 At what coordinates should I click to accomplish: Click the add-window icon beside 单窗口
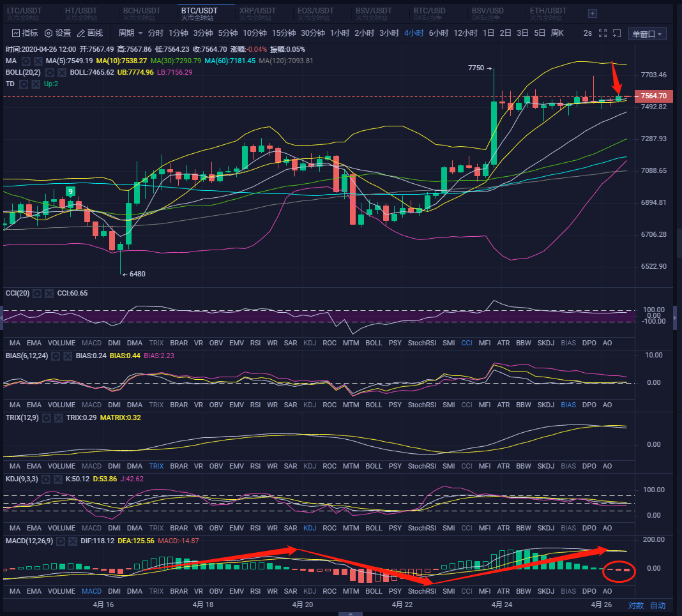click(x=617, y=33)
